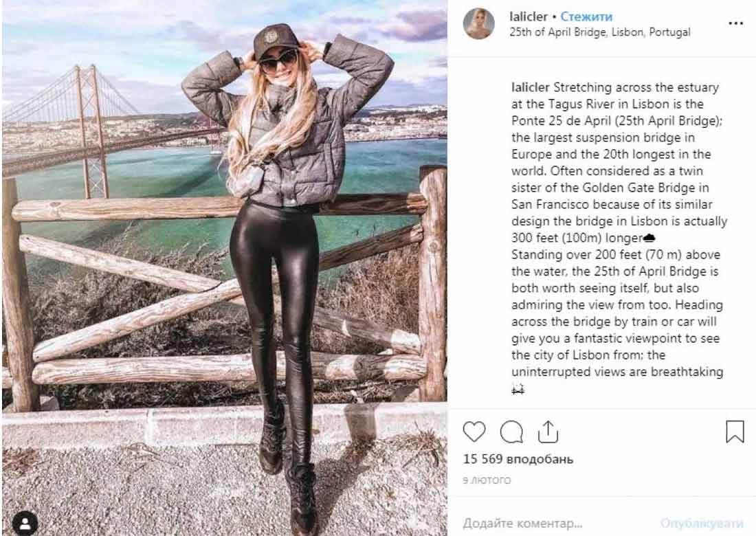This screenshot has width=756, height=536.
Task: View the 15 569 вподобань likes list
Action: [x=518, y=459]
